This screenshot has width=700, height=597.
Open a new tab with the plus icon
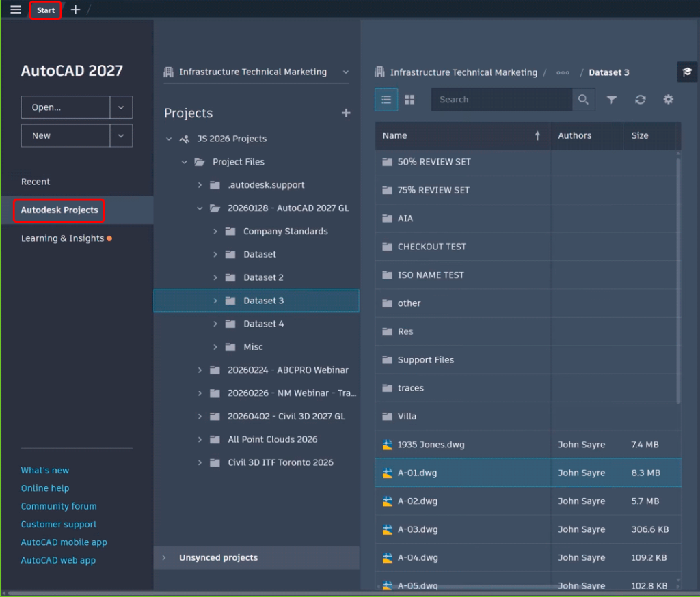pyautogui.click(x=75, y=10)
